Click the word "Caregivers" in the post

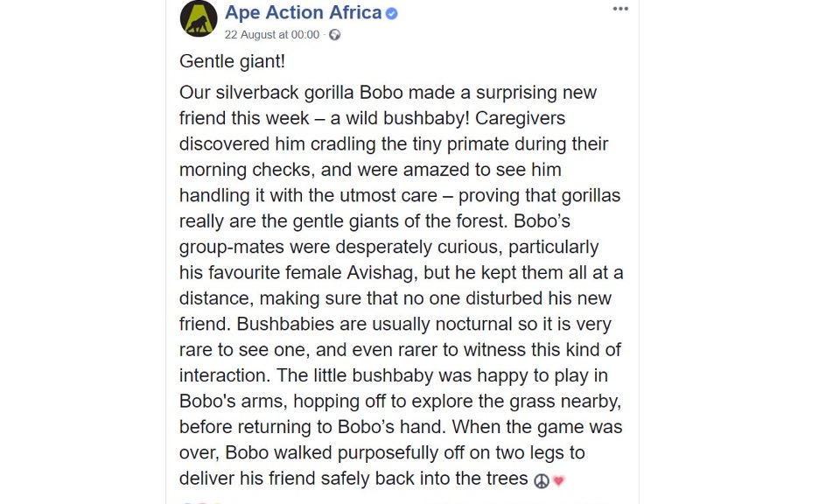pyautogui.click(x=520, y=118)
